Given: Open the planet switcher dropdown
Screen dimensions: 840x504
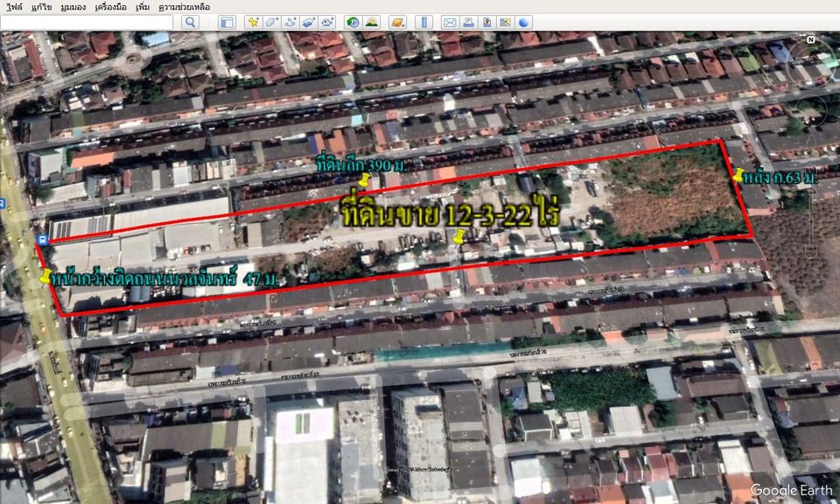Looking at the screenshot, I should pos(398,22).
